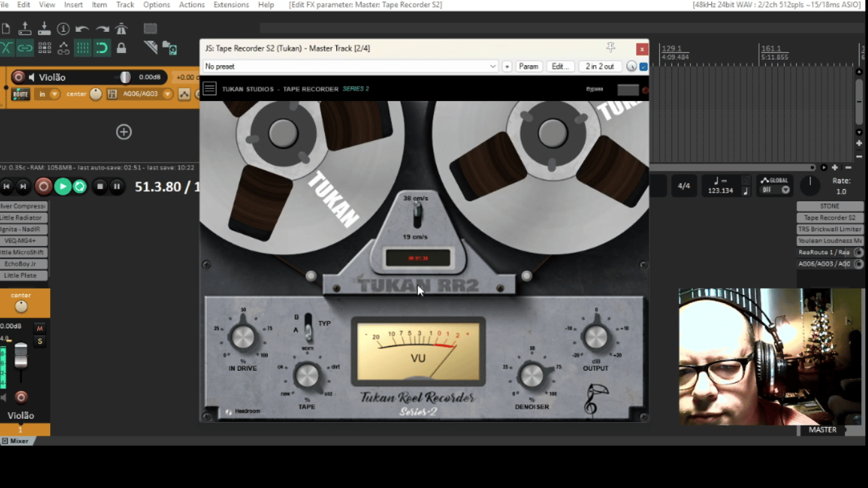Click the save project download icon
This screenshot has height=488, width=868.
(x=44, y=28)
